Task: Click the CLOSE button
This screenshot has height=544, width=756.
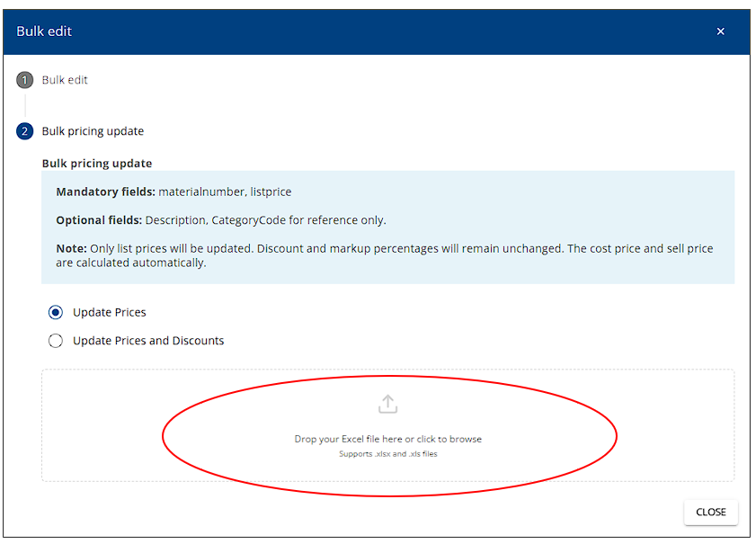Action: tap(711, 513)
